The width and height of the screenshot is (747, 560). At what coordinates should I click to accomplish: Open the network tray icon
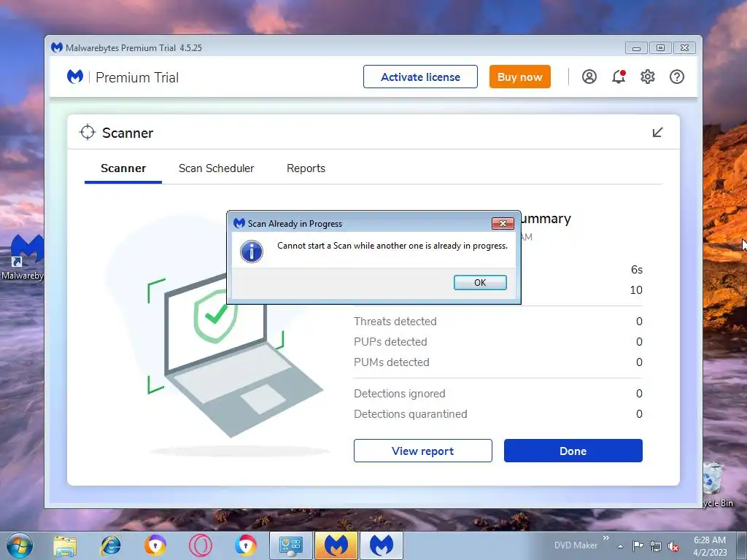656,545
